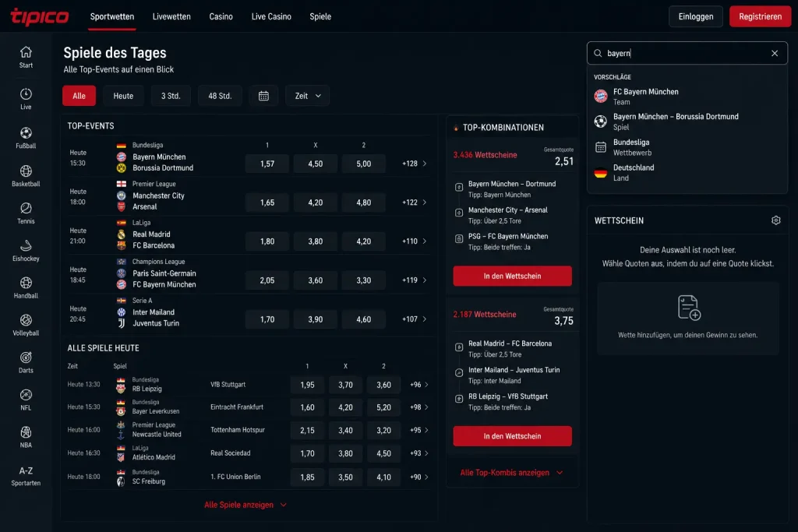Click the add-bet slip icon in Wettschein

[689, 308]
